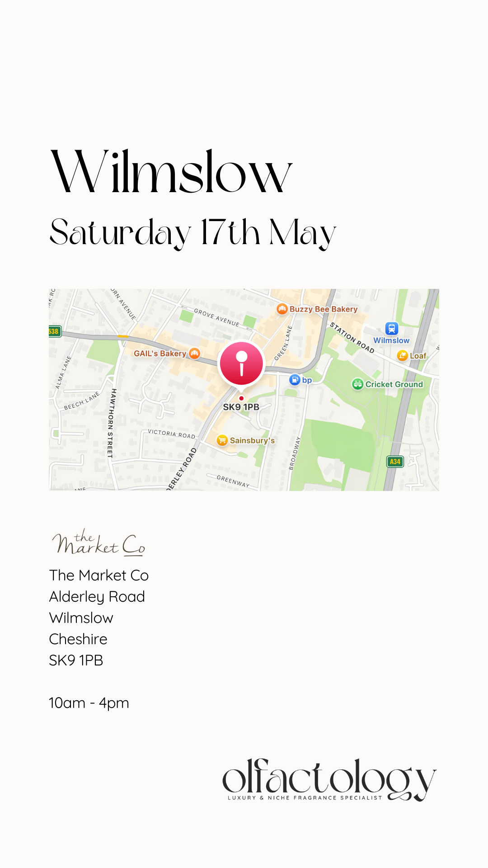Click the Market Co handwritten logo
The width and height of the screenshot is (488, 868).
[x=99, y=542]
